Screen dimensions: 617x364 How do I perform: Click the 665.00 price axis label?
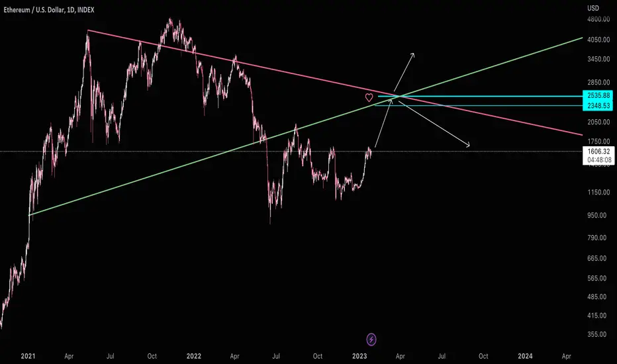coord(598,258)
